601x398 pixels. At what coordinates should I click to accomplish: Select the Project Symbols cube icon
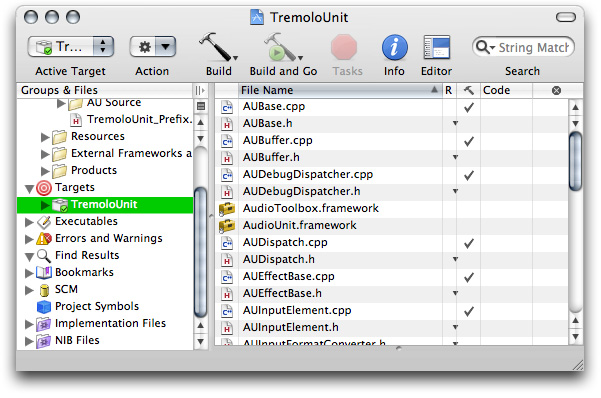44,306
